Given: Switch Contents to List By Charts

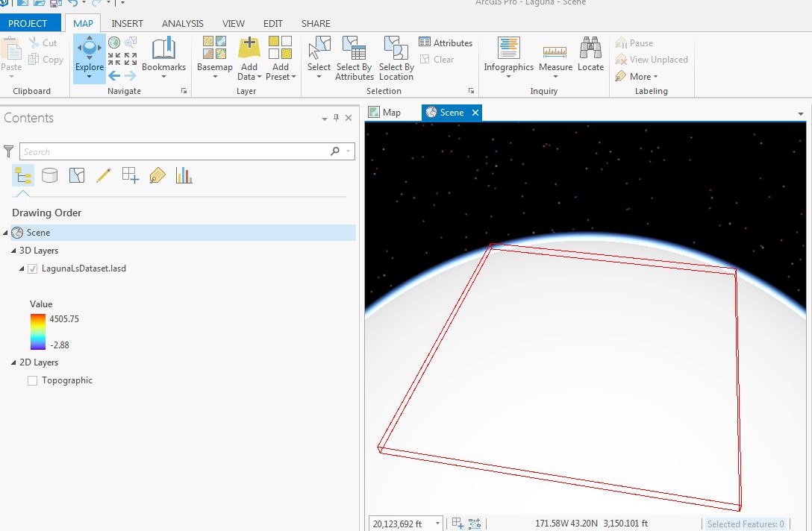Looking at the screenshot, I should [x=184, y=176].
